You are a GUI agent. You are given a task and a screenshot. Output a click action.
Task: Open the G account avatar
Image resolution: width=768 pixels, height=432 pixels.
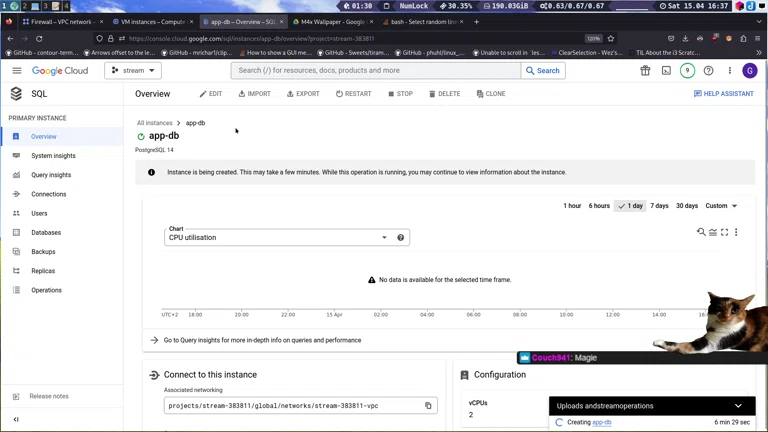coord(749,71)
